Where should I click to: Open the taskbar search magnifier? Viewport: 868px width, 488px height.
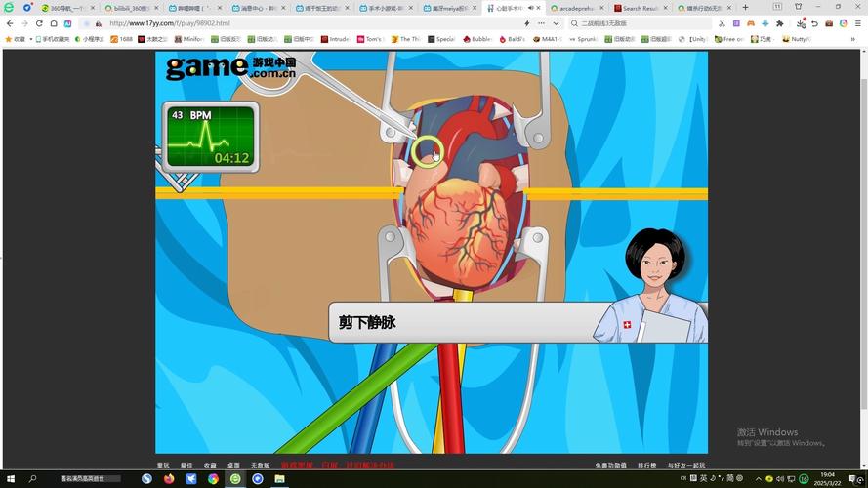tap(32, 478)
